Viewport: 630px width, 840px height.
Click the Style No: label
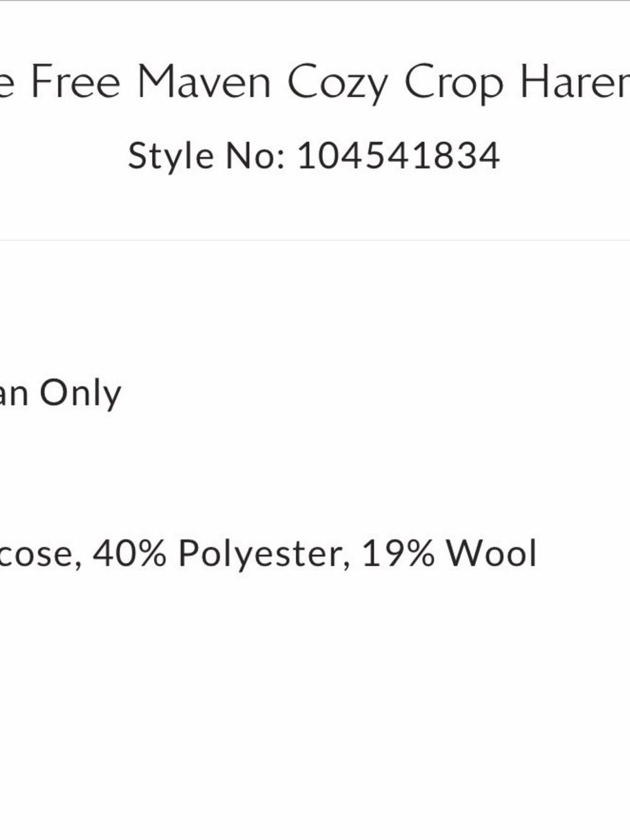(206, 156)
